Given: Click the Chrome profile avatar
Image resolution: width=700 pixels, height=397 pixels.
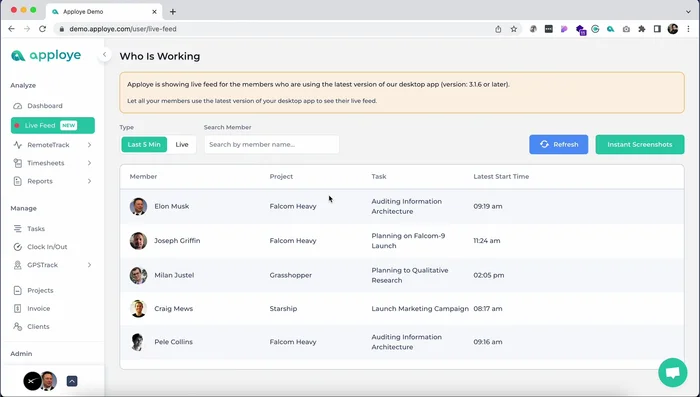Looking at the screenshot, I should 673,29.
